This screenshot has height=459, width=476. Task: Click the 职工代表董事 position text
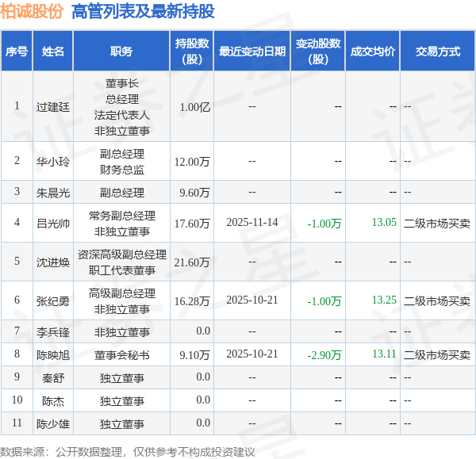[122, 270]
